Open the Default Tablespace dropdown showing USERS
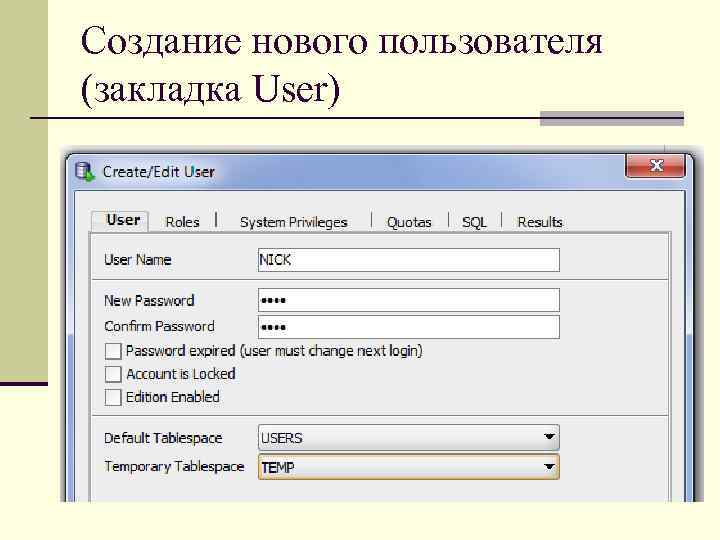The width and height of the screenshot is (720, 540). tap(409, 438)
